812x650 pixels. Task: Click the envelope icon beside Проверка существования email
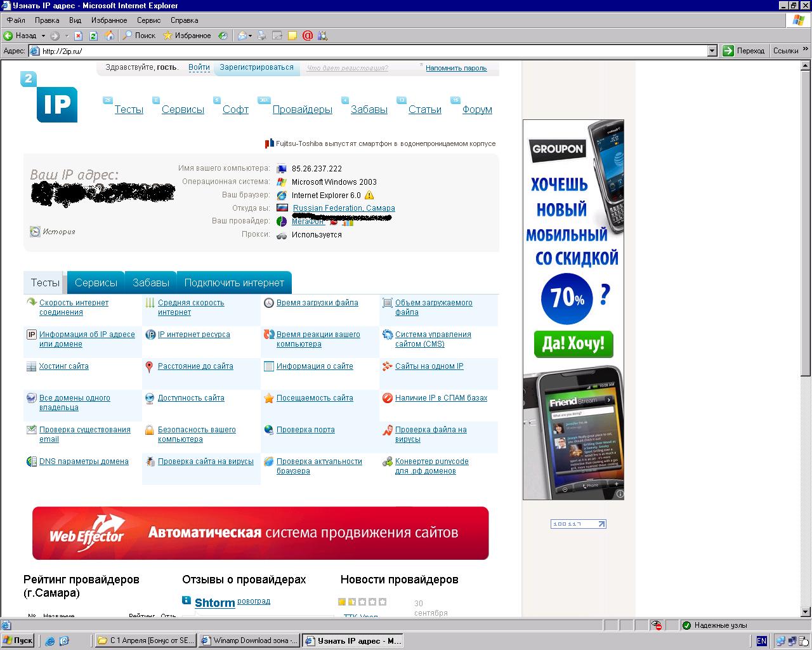click(x=31, y=430)
